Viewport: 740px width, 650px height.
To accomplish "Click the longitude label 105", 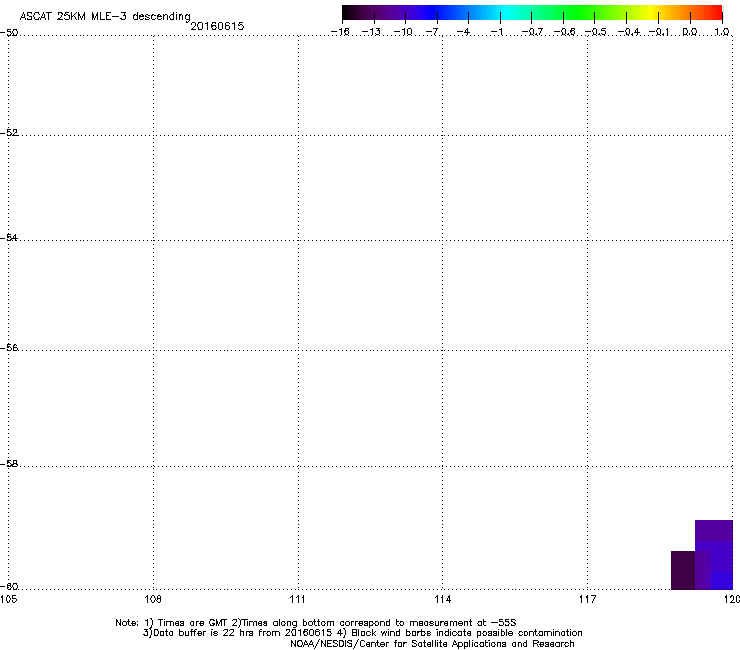I will point(8,599).
